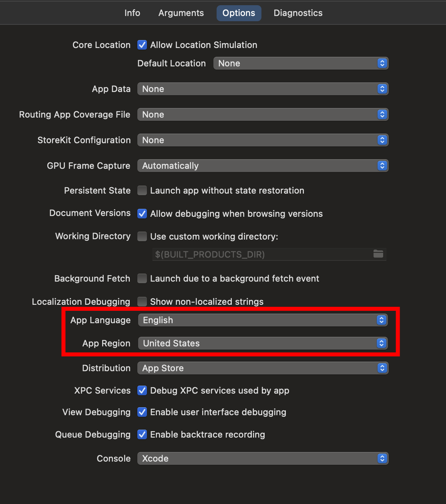Expand the GPU Frame Capture dropdown
This screenshot has height=504, width=446.
(263, 166)
